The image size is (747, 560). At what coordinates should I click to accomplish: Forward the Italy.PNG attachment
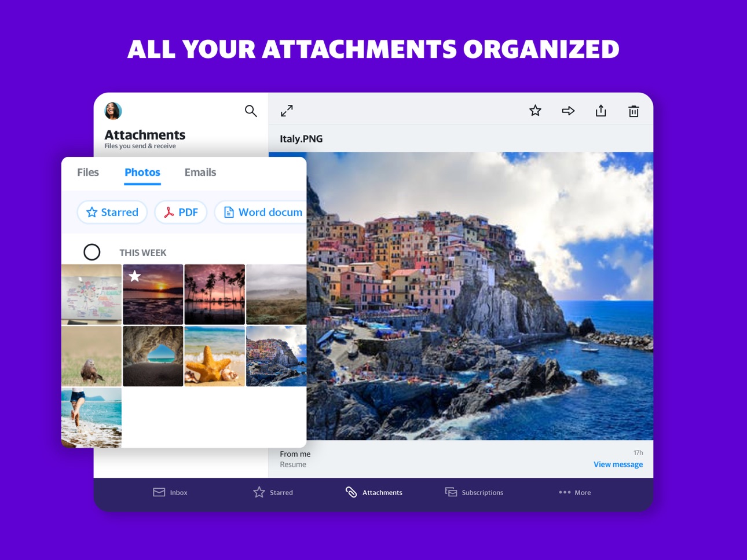click(567, 110)
